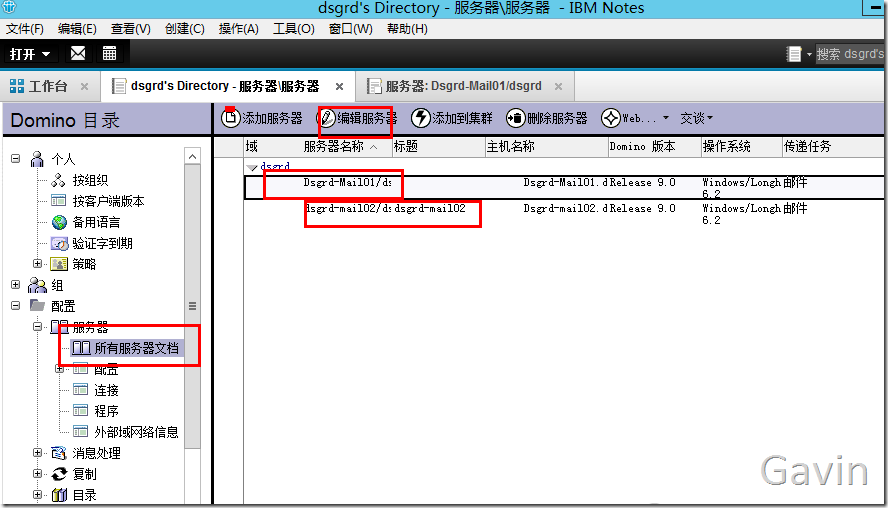Open the 编辑(E) menu
This screenshot has height=508, width=888.
click(77, 29)
